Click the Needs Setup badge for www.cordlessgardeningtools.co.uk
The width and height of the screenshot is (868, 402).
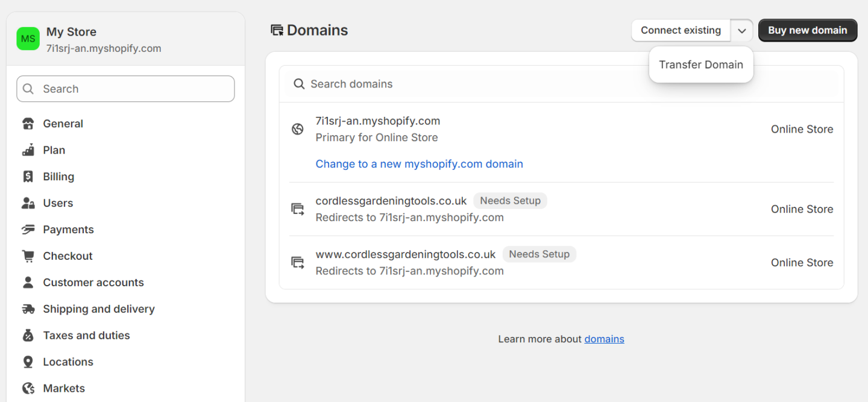[539, 254]
